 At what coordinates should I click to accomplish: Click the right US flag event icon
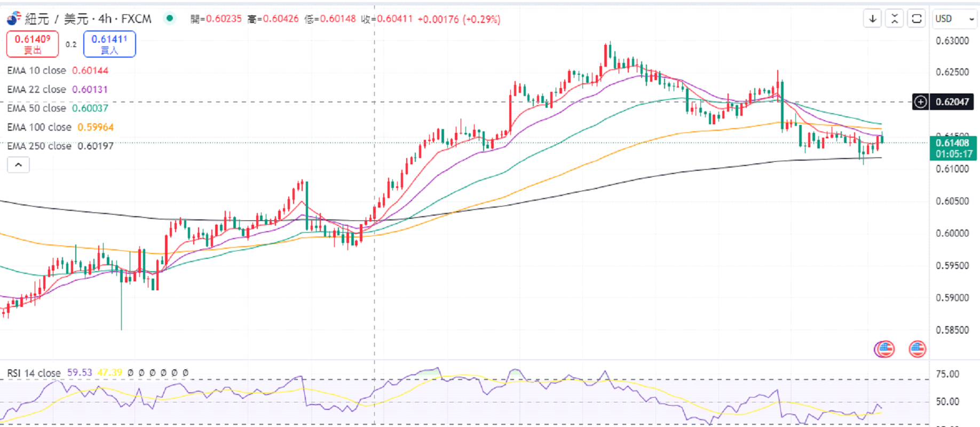[x=917, y=349]
